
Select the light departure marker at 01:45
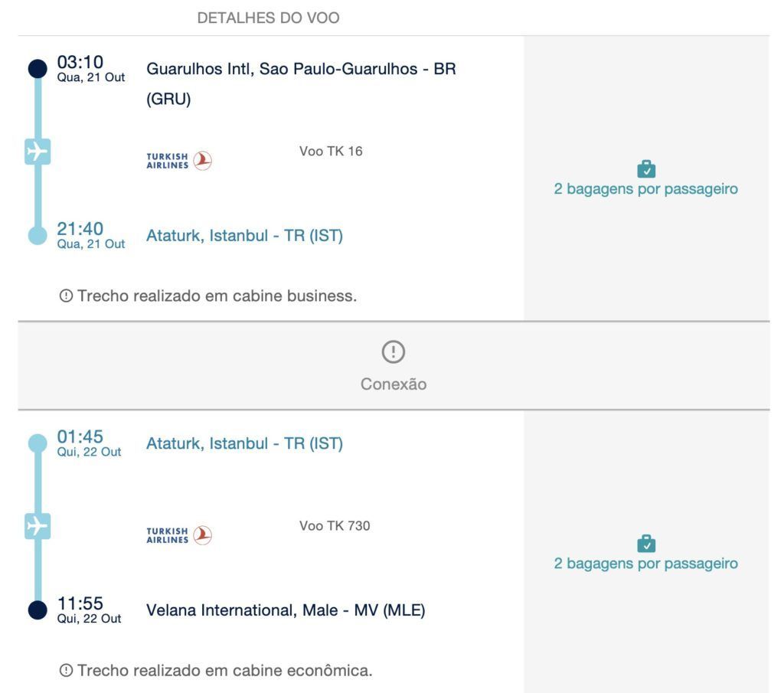[38, 443]
